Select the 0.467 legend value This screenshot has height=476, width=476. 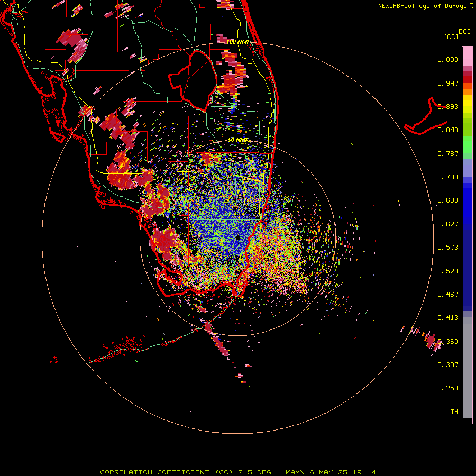(448, 295)
